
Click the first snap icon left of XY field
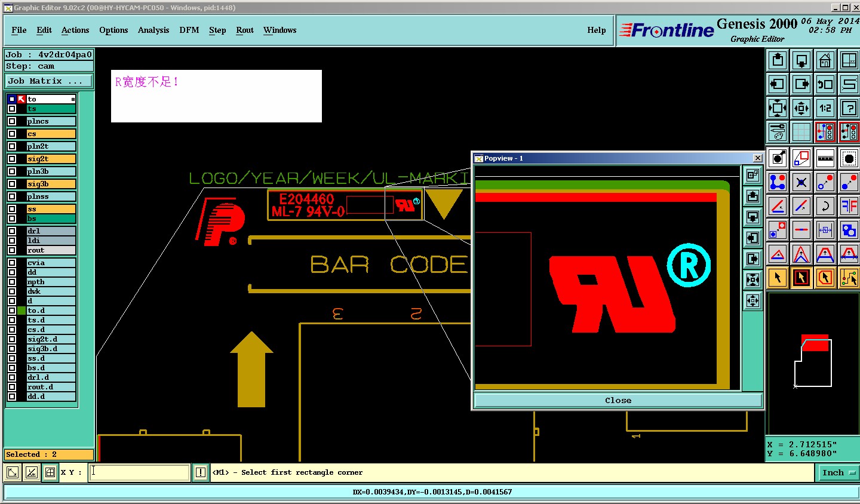coord(12,472)
